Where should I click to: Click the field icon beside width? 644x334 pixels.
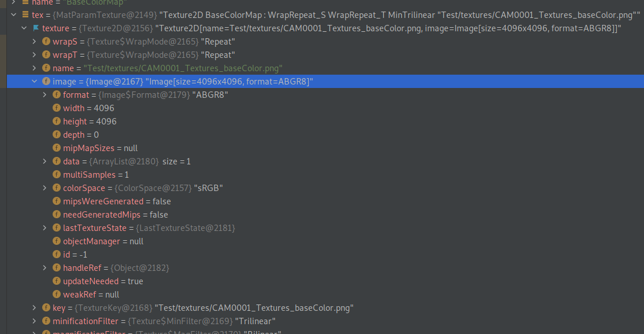coord(57,108)
